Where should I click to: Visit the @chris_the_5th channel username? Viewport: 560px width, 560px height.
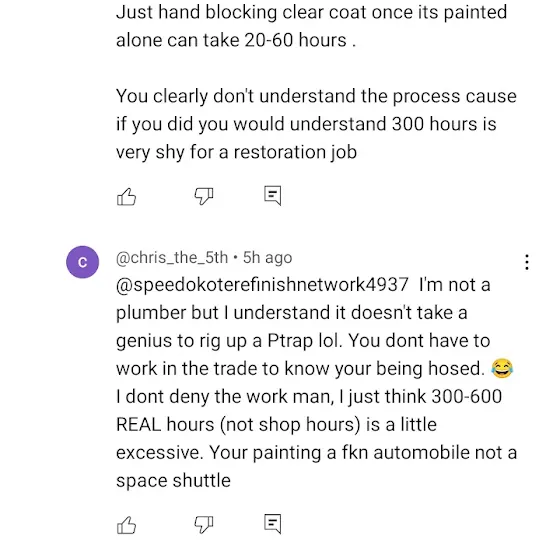172,258
